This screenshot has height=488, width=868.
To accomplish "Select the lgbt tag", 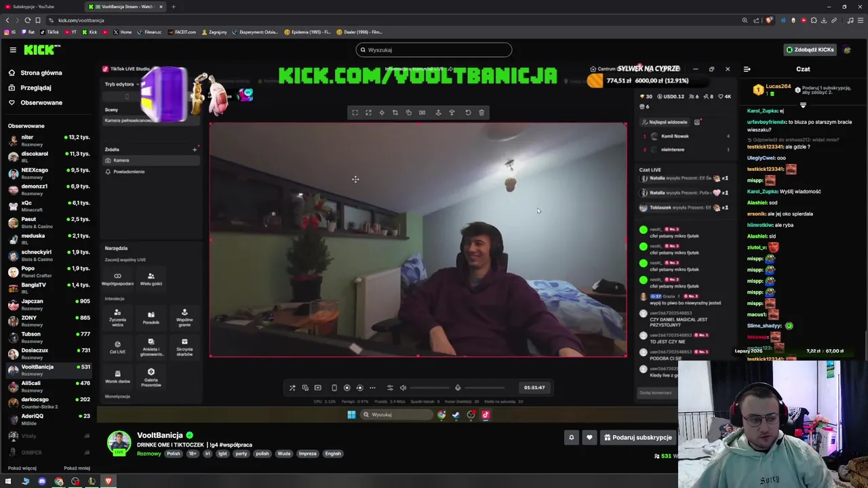I will point(222,453).
